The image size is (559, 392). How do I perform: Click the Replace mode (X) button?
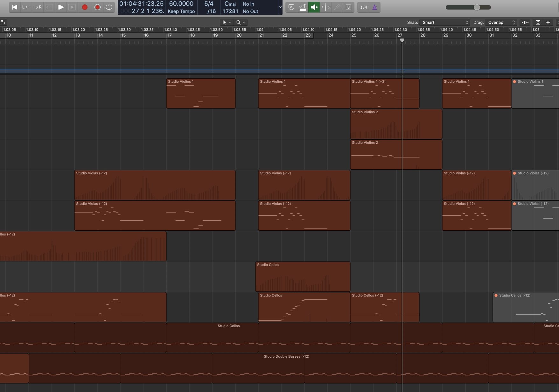click(291, 7)
